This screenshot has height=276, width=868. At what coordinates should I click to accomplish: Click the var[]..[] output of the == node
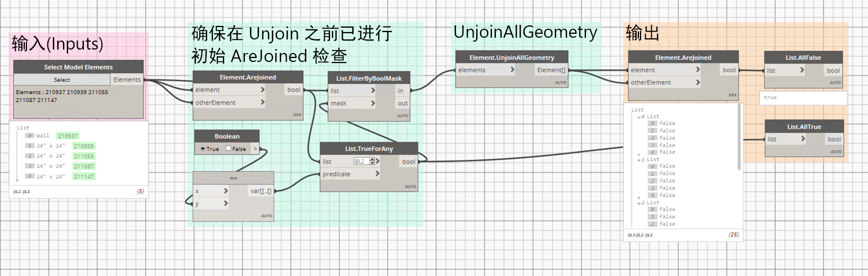coord(261,191)
